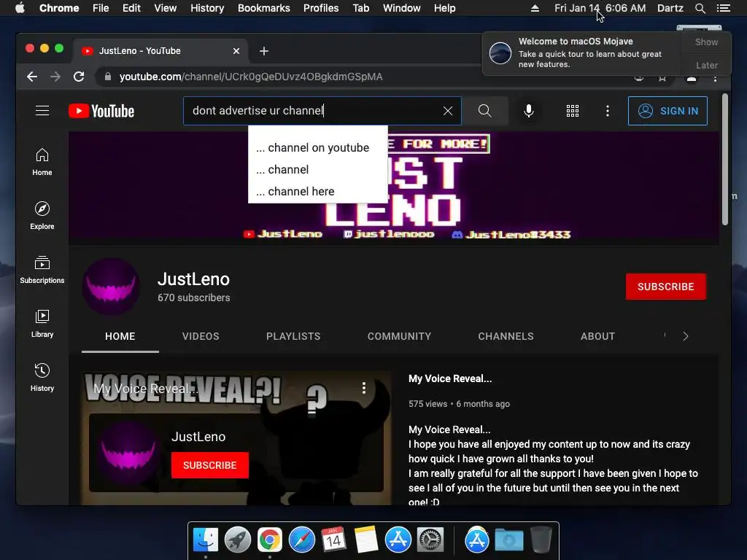Image resolution: width=747 pixels, height=560 pixels.
Task: Open Notification Center icon in menu bar
Action: [x=724, y=8]
